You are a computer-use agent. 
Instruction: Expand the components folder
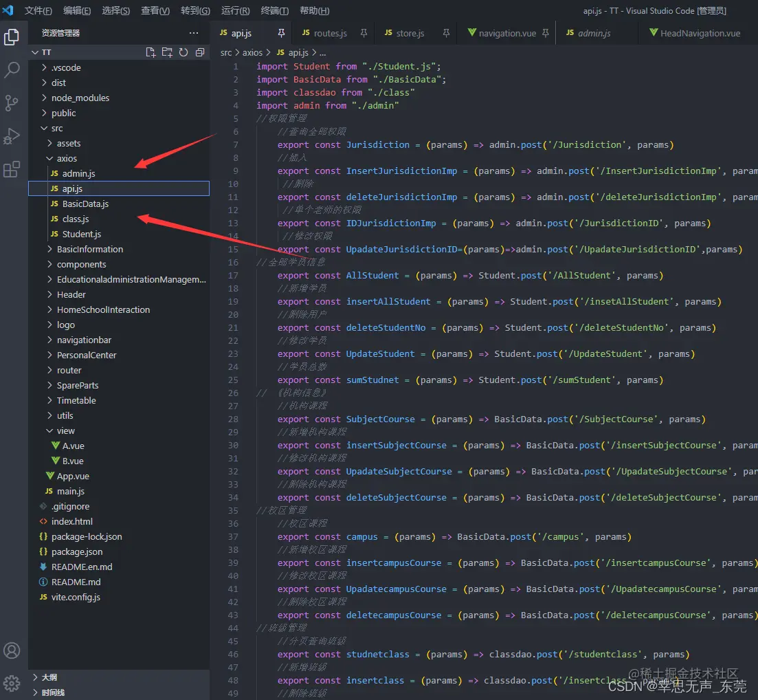[x=119, y=264]
